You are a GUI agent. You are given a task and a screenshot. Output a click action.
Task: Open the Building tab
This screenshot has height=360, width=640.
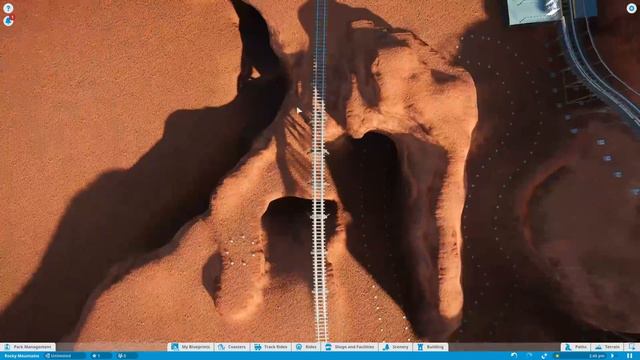pyautogui.click(x=431, y=347)
